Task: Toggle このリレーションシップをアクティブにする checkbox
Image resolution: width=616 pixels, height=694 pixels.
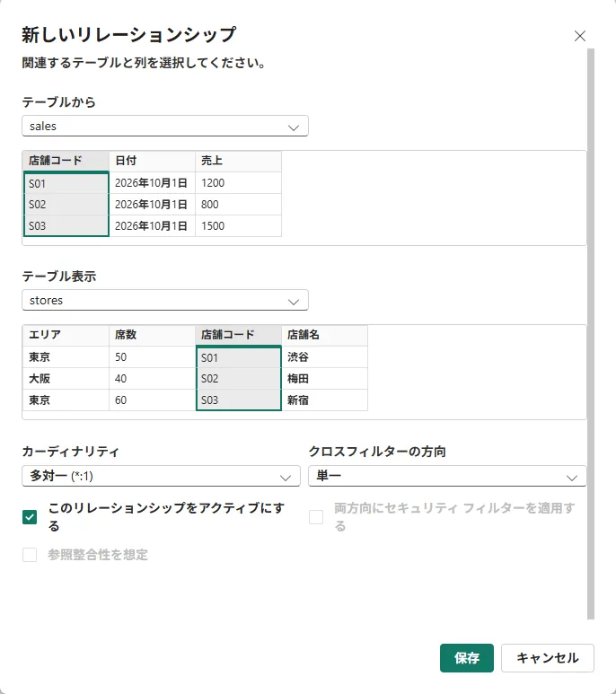Action: (30, 517)
